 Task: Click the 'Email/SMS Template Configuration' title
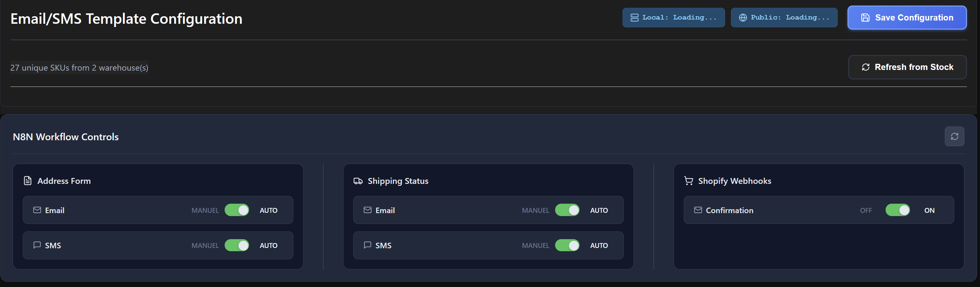tap(126, 19)
